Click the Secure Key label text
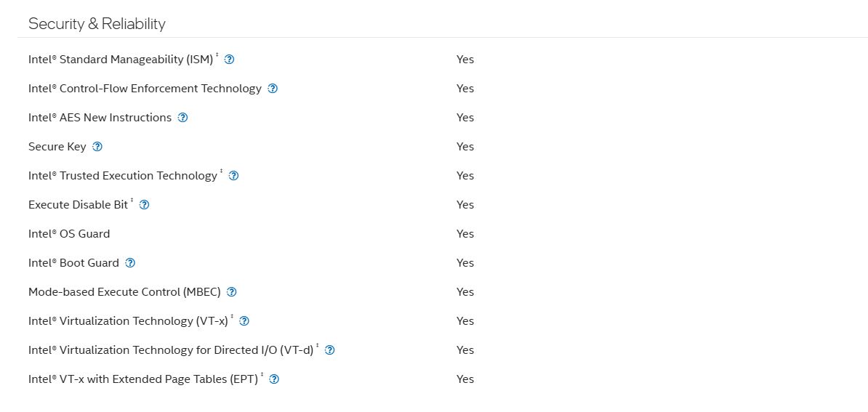The image size is (868, 412). [x=57, y=147]
